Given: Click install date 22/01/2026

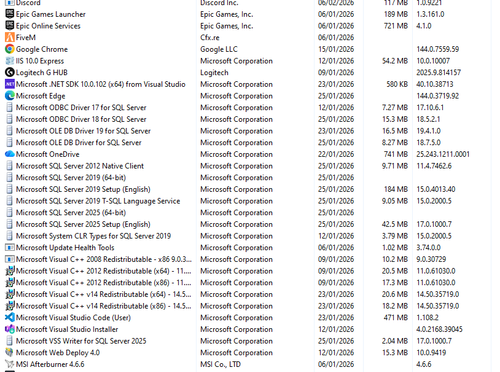Looking at the screenshot, I should [x=336, y=154].
